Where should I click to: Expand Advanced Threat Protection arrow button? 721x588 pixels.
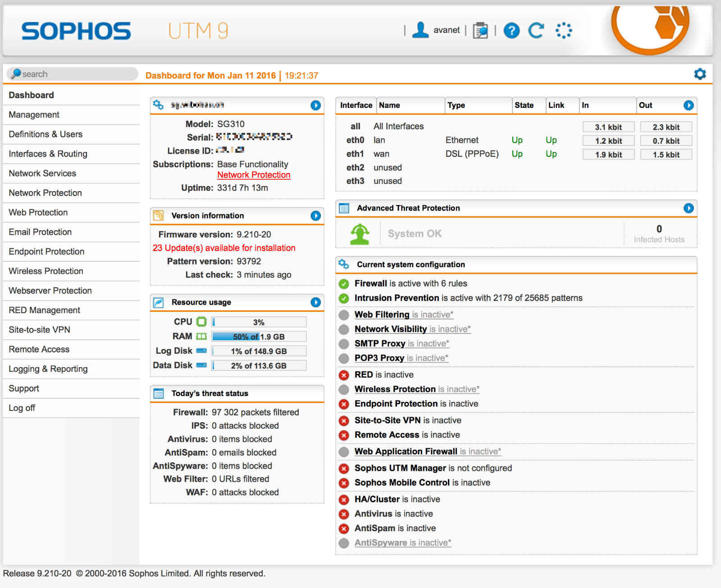point(689,208)
